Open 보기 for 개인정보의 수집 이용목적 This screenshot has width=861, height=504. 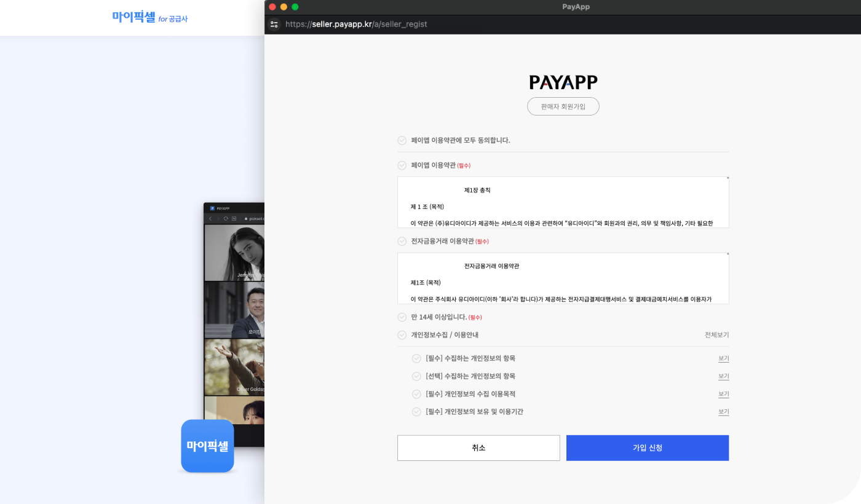tap(723, 394)
